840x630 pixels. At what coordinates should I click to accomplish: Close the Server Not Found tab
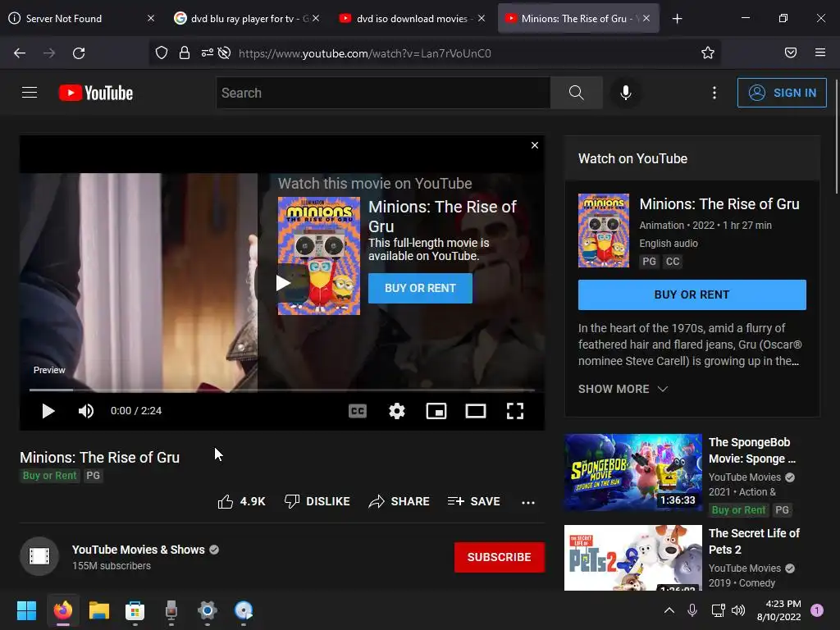pyautogui.click(x=151, y=19)
